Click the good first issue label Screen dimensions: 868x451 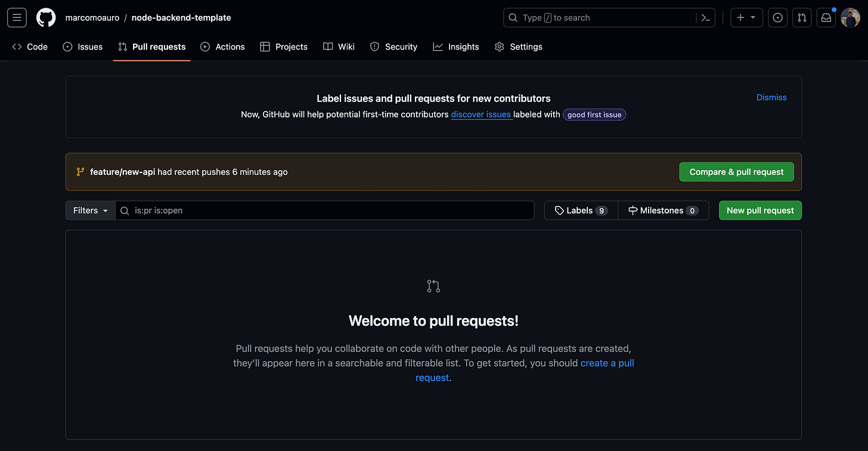point(594,115)
